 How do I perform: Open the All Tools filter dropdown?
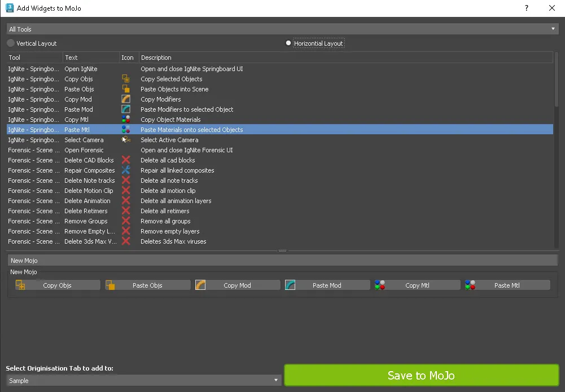coord(282,29)
